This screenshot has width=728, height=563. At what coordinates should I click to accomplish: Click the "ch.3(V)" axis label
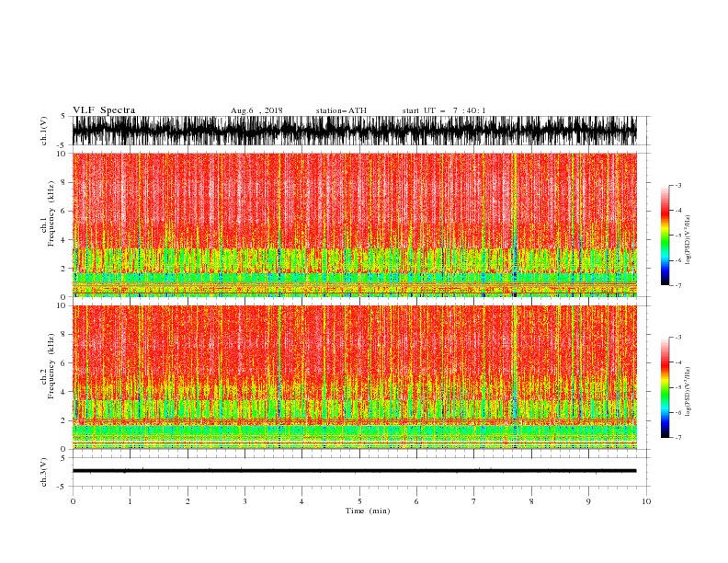coord(44,472)
